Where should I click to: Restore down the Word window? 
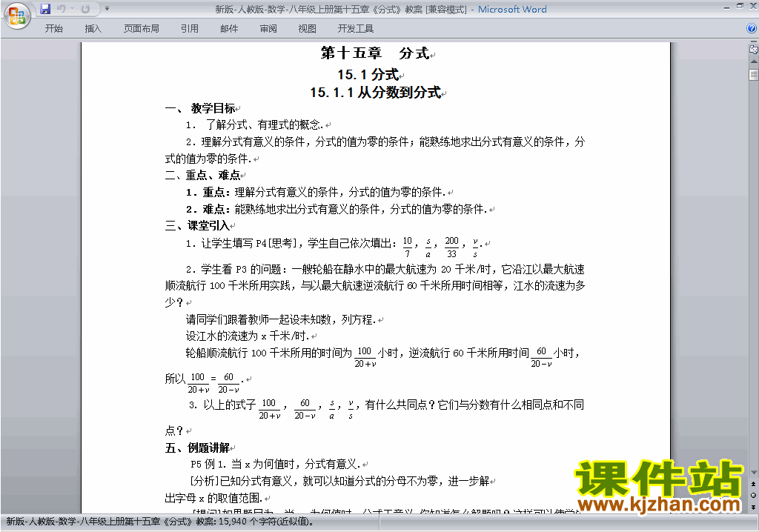point(740,6)
